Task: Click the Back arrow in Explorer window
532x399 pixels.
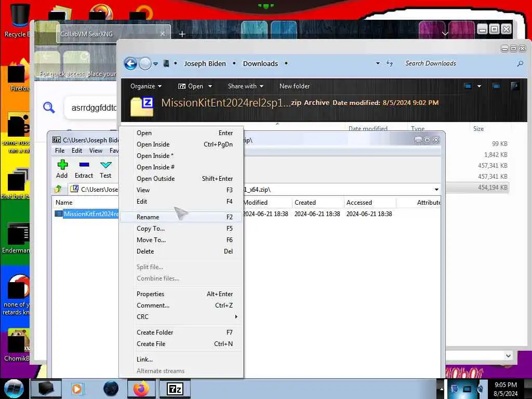Action: [x=130, y=63]
